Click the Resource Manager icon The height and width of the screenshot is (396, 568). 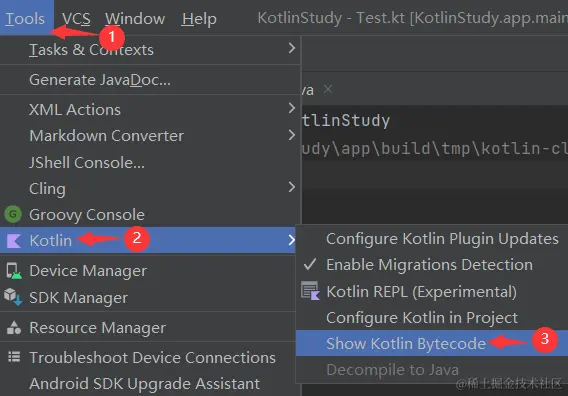click(14, 328)
